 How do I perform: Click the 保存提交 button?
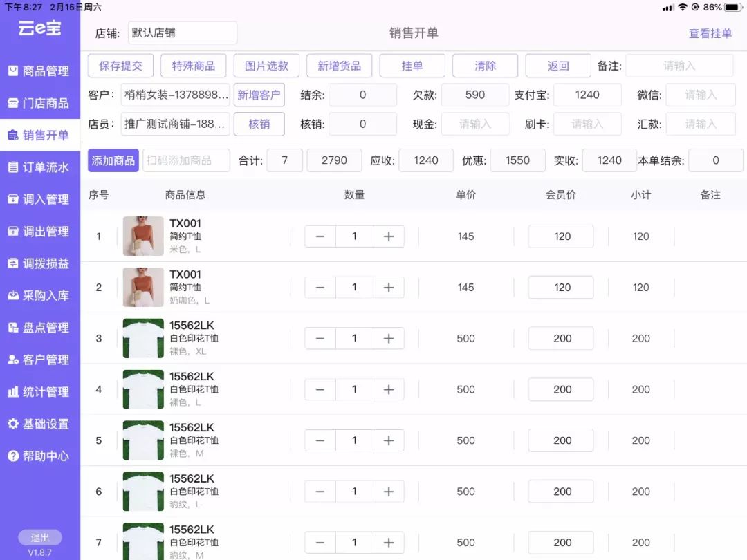coord(120,66)
